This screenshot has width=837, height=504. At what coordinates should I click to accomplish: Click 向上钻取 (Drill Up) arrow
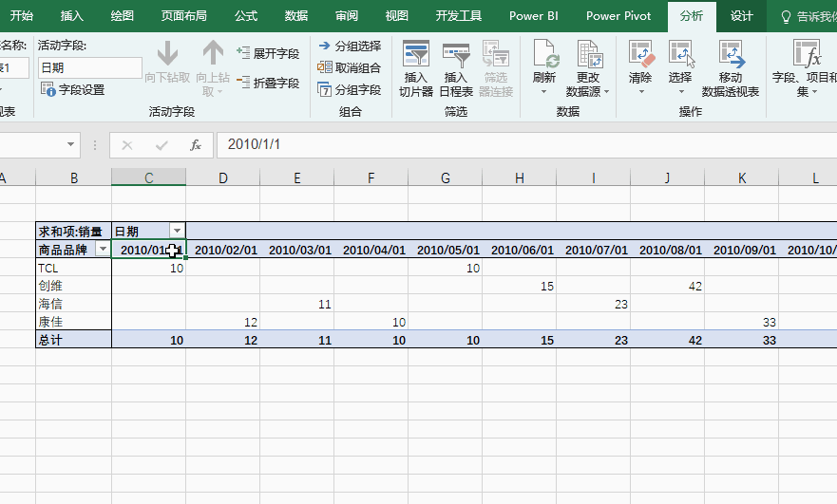tap(213, 53)
